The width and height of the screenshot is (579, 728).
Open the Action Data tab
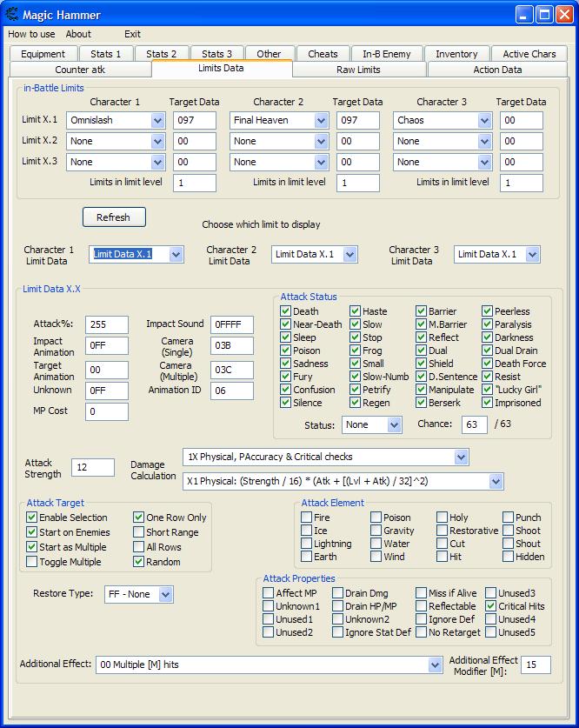497,70
